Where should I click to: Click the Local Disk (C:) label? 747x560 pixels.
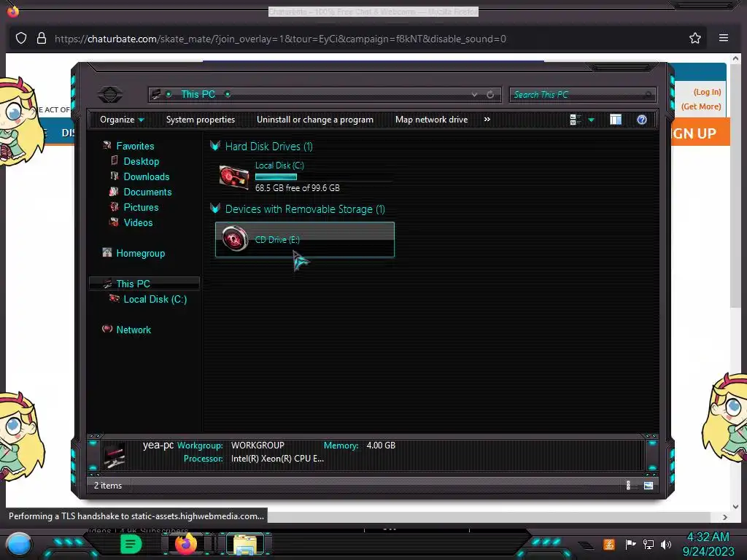click(279, 166)
